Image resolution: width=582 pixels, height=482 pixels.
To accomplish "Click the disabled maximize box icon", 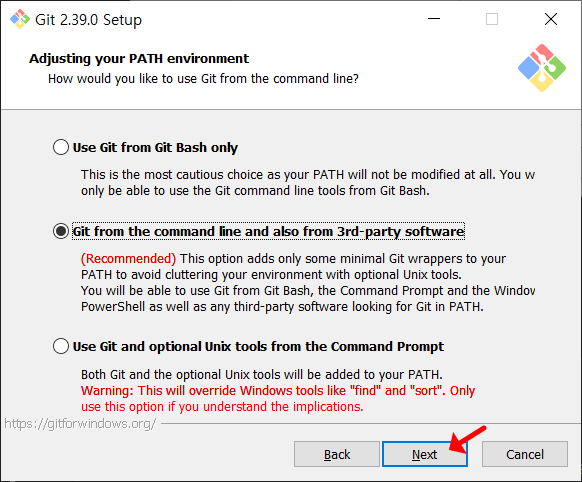I will pos(492,19).
